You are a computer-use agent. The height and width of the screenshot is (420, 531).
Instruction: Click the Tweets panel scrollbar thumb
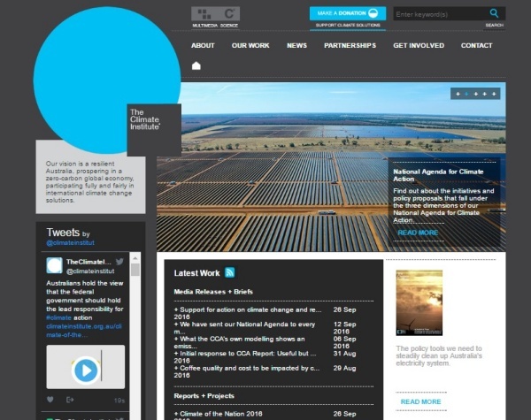135,270
